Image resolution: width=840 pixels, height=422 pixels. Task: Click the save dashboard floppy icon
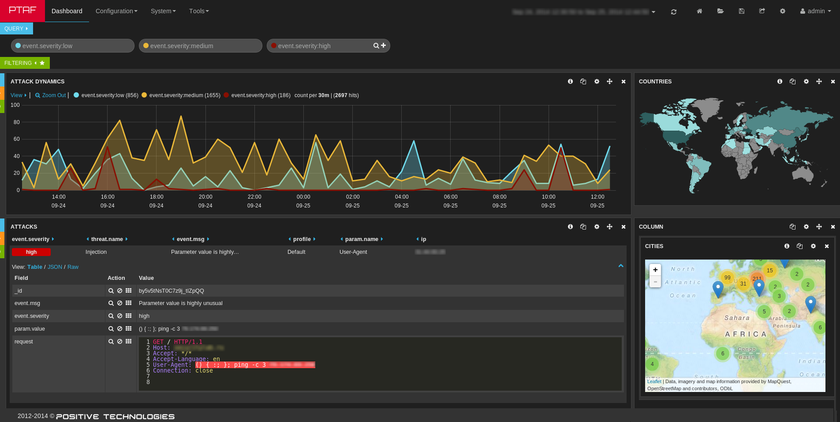click(741, 11)
